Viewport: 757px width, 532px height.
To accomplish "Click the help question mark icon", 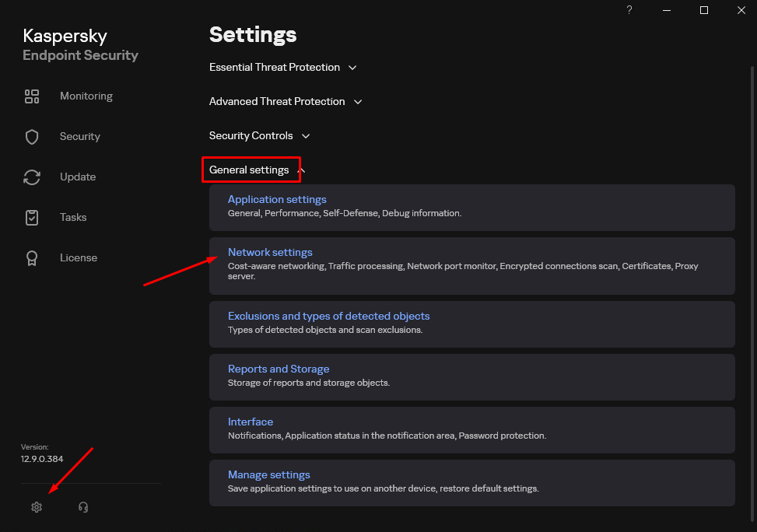I will click(629, 10).
